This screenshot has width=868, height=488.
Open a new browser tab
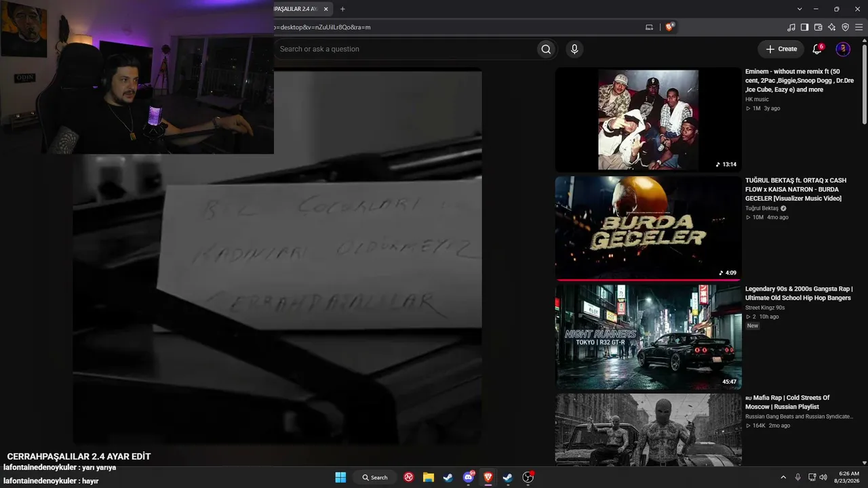(342, 9)
